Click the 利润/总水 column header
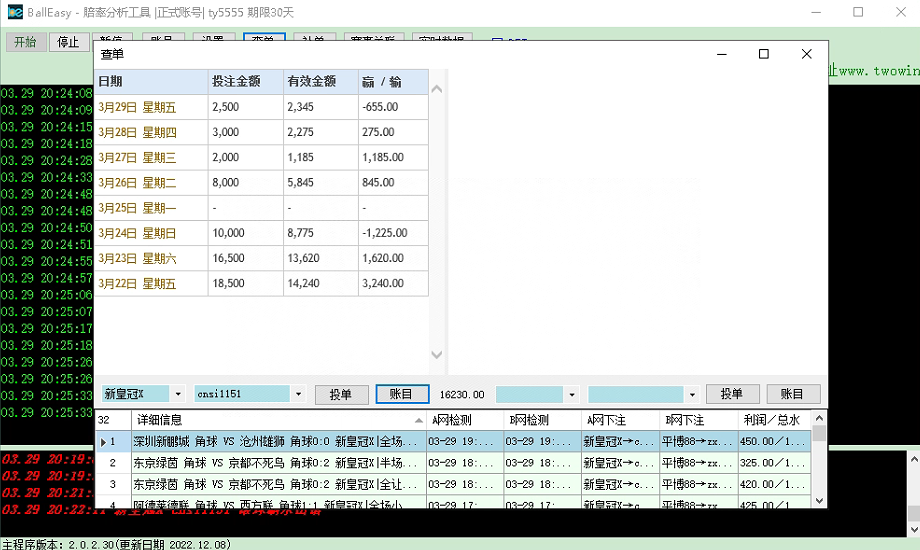This screenshot has height=550, width=920. (x=771, y=420)
